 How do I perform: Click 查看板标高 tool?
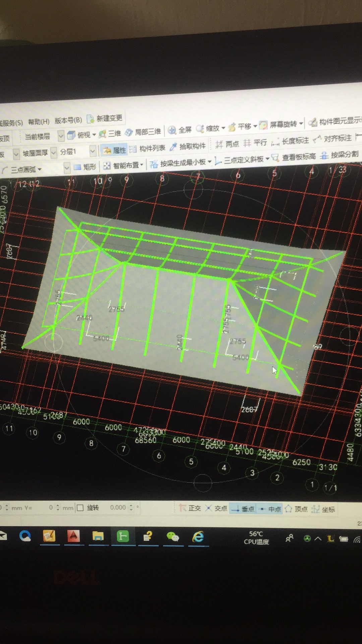pos(293,157)
